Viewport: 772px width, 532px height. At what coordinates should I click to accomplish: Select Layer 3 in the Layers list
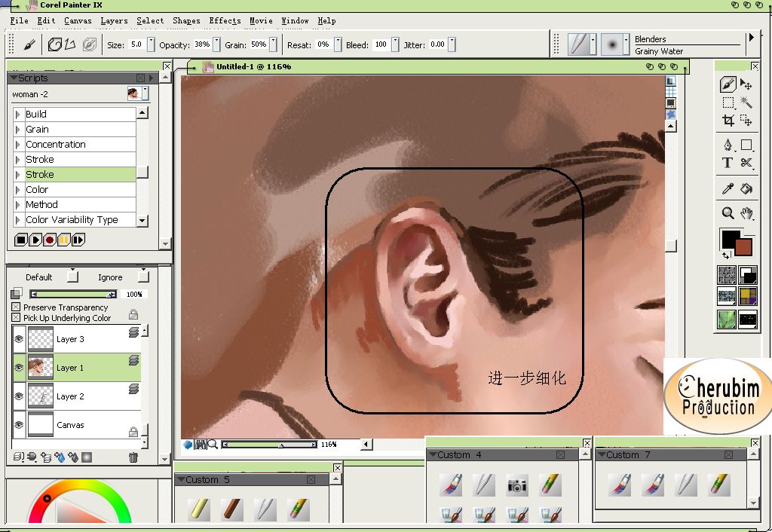click(76, 339)
